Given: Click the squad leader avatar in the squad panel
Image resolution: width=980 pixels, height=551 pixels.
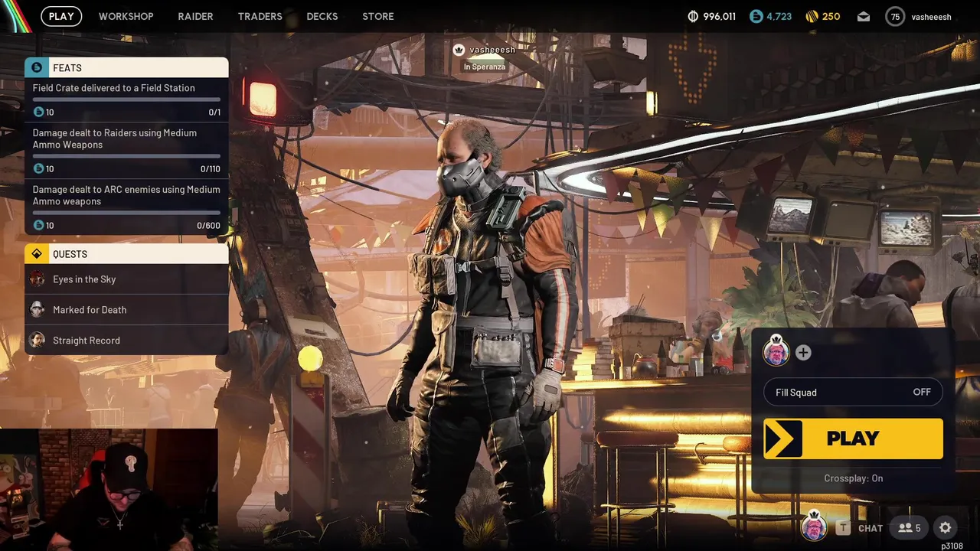Looking at the screenshot, I should pyautogui.click(x=776, y=352).
